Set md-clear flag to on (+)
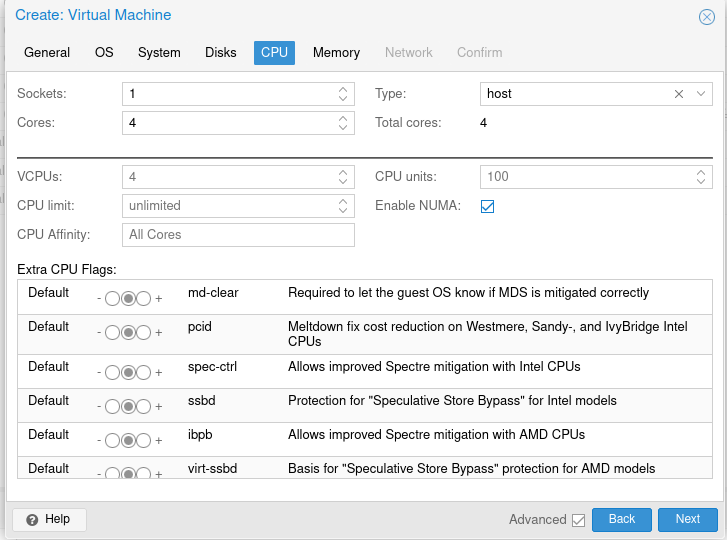Image resolution: width=727 pixels, height=540 pixels. click(x=144, y=298)
